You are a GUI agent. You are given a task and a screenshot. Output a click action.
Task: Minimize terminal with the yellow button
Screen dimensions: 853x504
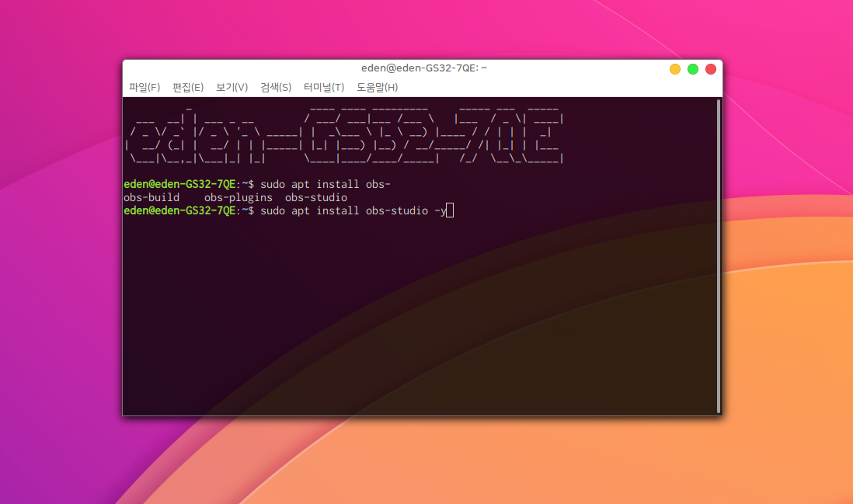pyautogui.click(x=674, y=69)
